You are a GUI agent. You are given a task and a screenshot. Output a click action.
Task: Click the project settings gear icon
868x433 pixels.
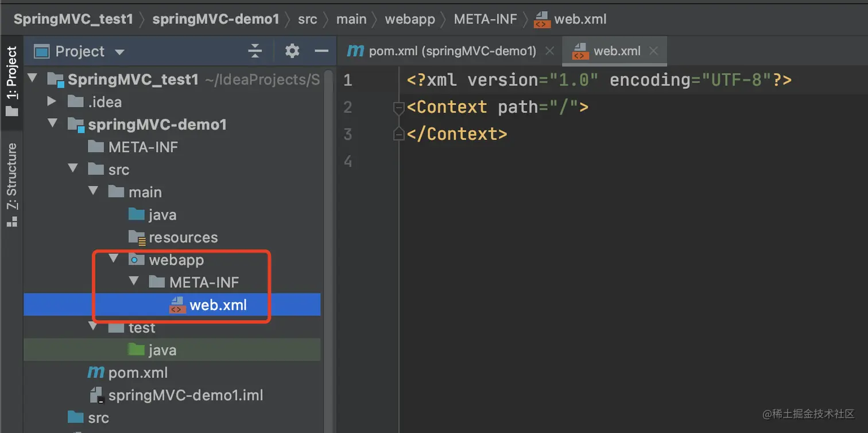(x=292, y=51)
